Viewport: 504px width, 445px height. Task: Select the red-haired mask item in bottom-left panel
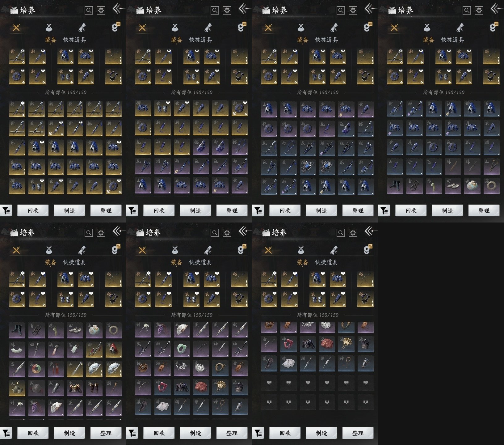(113, 349)
